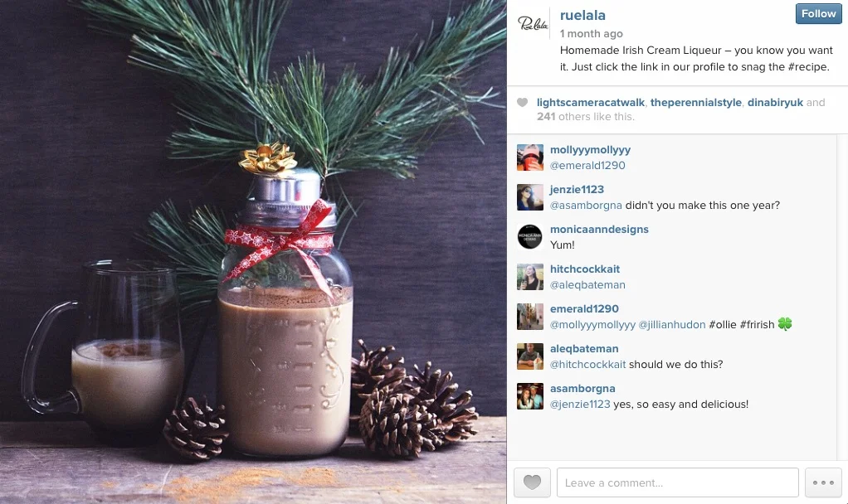
Task: Open jenzie1123's profile picture
Action: coord(530,197)
